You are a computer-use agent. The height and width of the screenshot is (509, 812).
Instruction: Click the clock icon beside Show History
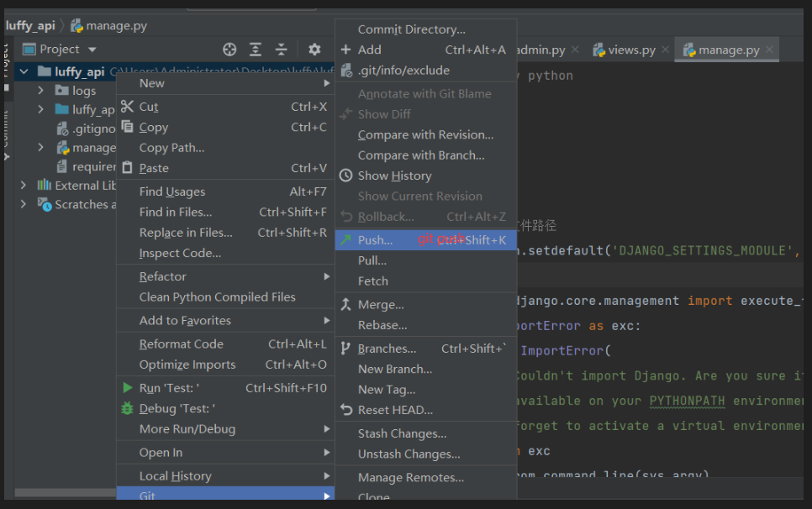(x=346, y=176)
